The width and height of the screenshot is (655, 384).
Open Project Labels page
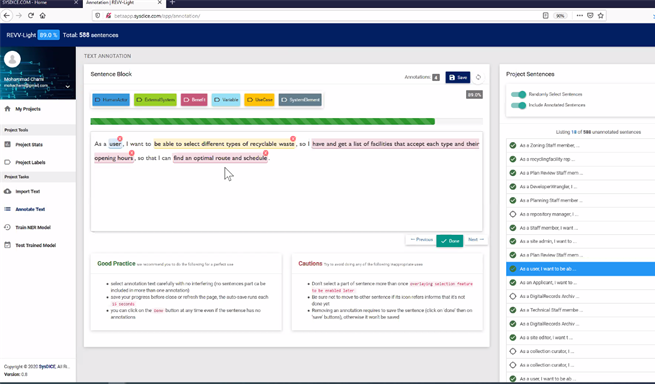tap(30, 162)
